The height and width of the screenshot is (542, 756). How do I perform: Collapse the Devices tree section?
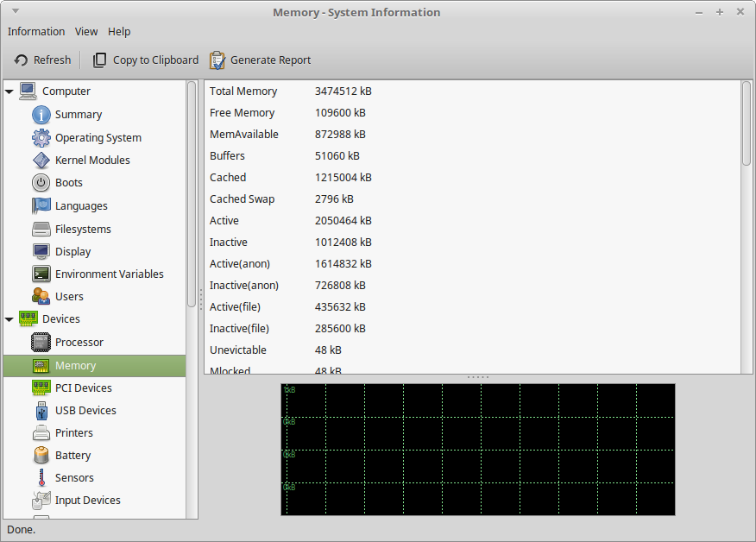pos(9,319)
